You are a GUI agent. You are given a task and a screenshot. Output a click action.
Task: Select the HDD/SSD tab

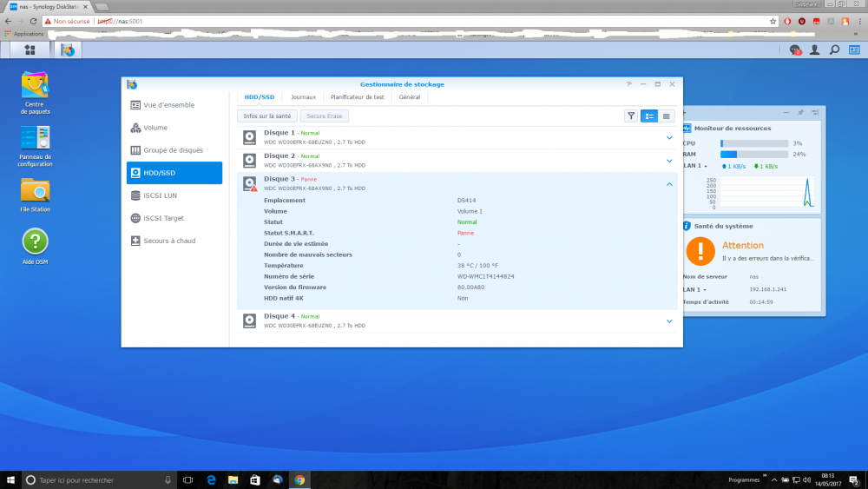point(259,97)
